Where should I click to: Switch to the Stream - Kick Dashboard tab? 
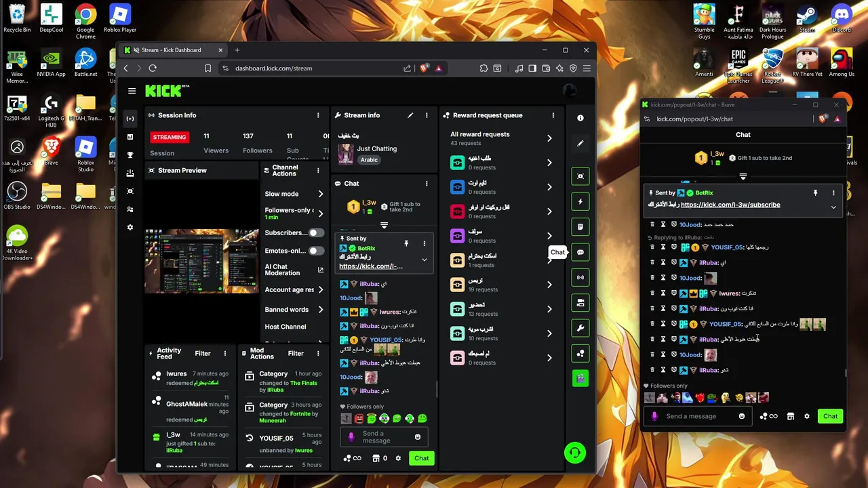[x=174, y=50]
